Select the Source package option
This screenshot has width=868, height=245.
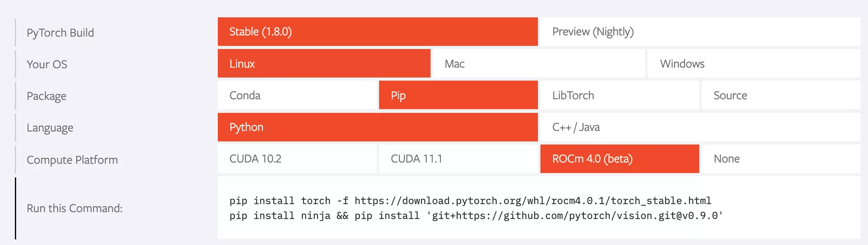[x=781, y=95]
